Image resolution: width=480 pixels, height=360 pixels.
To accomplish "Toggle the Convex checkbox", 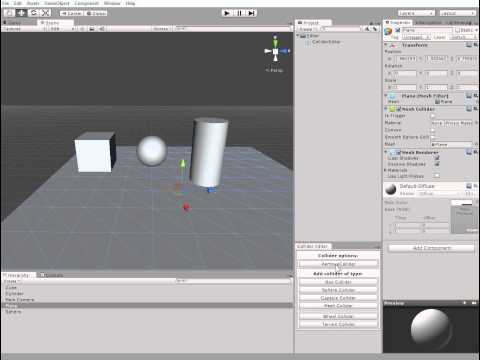I will tap(433, 130).
